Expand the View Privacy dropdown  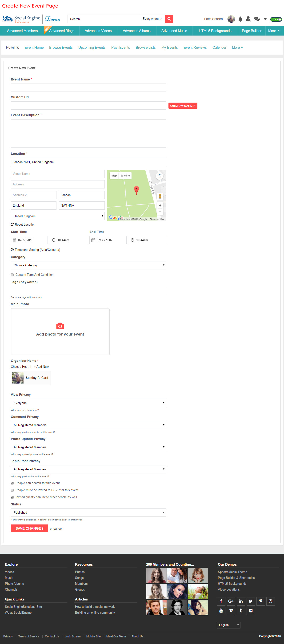(x=88, y=403)
